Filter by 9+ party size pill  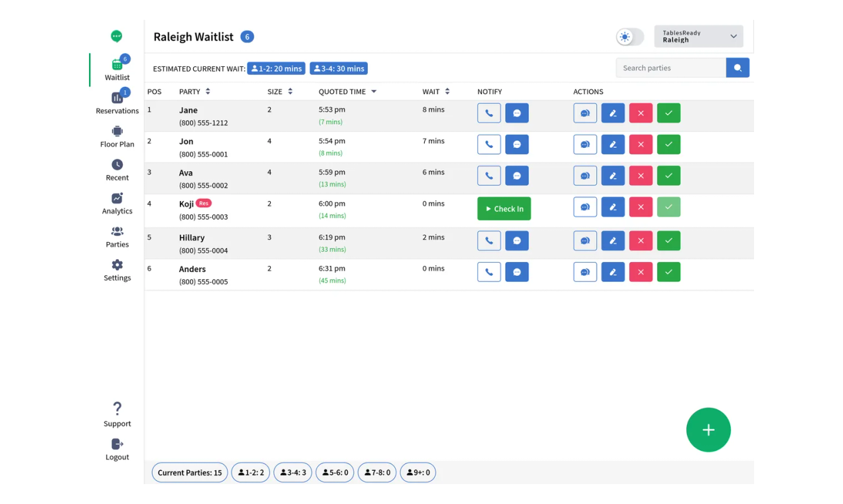(418, 473)
